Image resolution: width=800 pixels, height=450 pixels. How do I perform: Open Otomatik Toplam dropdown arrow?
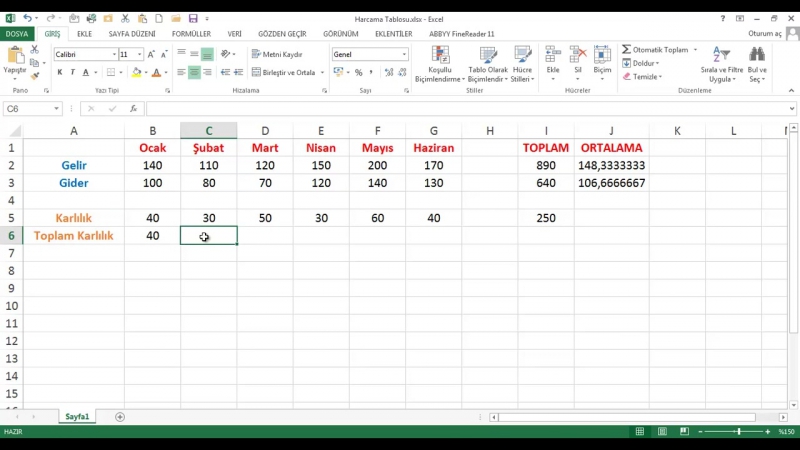click(695, 49)
